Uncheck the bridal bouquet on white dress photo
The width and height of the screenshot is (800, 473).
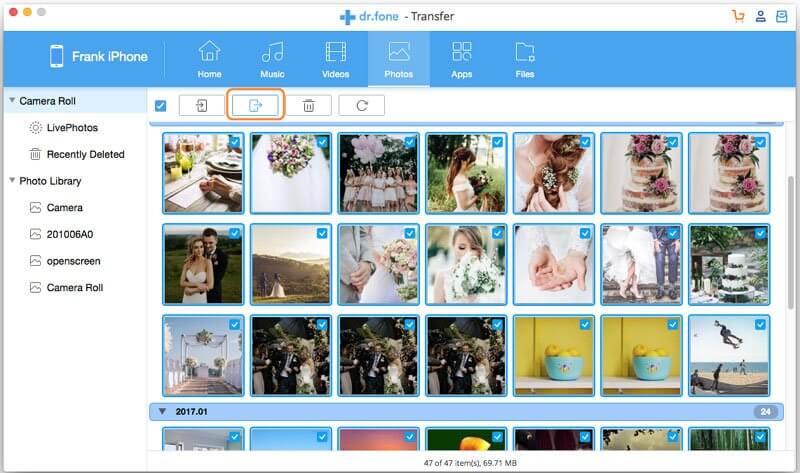(322, 142)
